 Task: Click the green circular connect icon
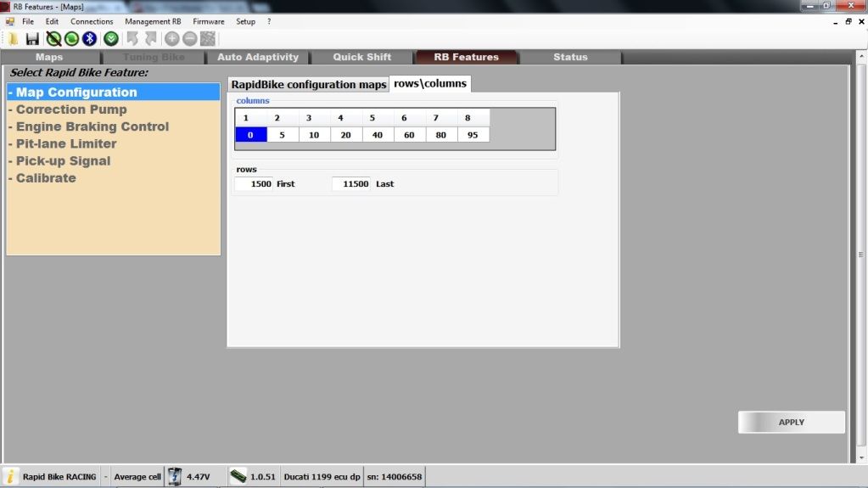click(x=71, y=38)
